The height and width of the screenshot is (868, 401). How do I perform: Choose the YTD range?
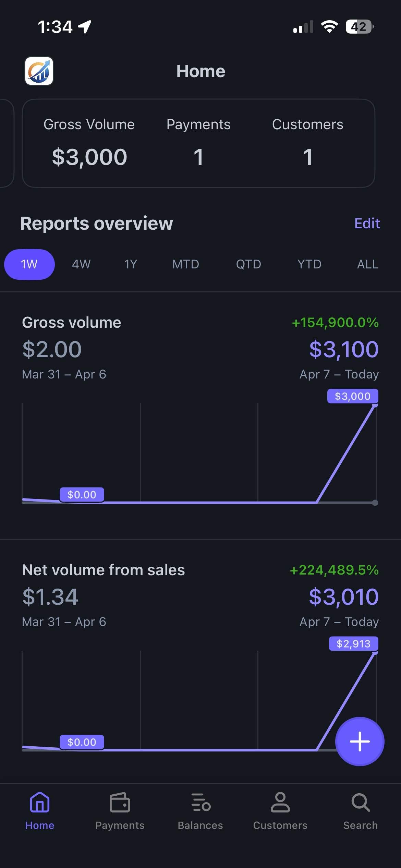pos(309,264)
